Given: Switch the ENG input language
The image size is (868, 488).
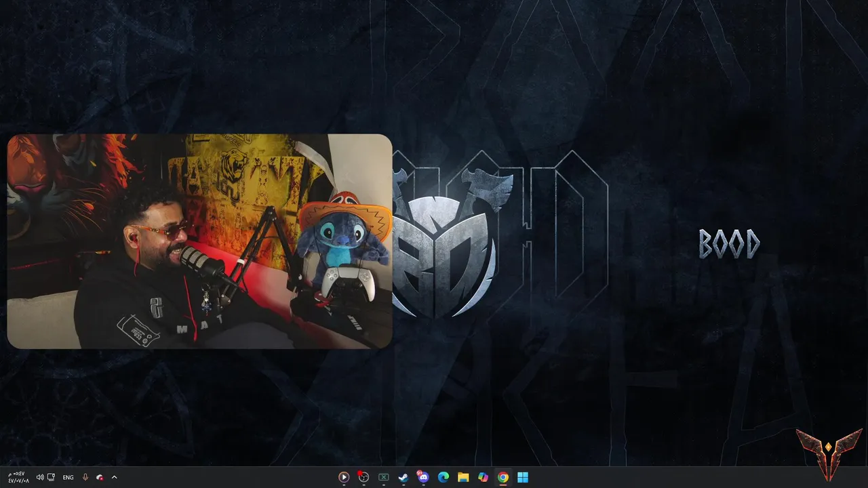Looking at the screenshot, I should click(x=68, y=477).
